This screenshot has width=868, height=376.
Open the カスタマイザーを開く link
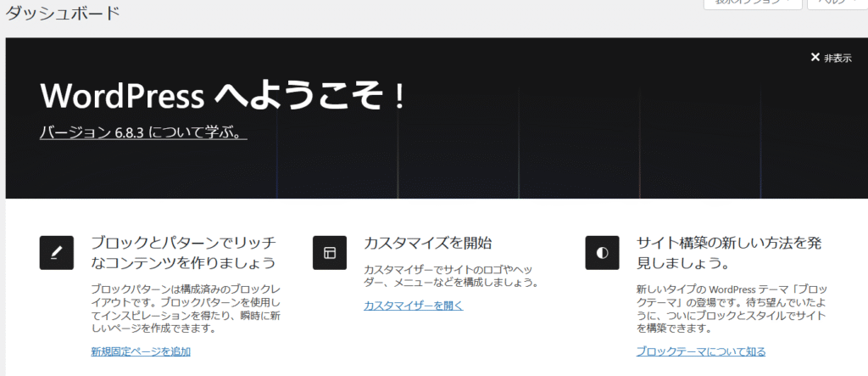(414, 306)
